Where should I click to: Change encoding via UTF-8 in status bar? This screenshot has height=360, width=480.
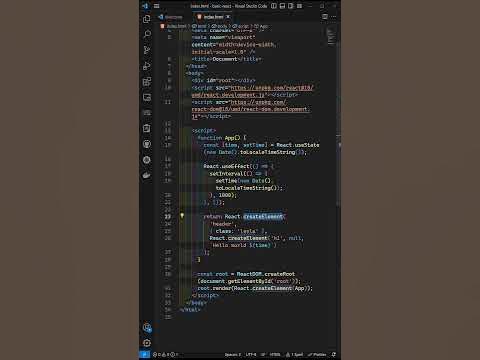[251, 354]
